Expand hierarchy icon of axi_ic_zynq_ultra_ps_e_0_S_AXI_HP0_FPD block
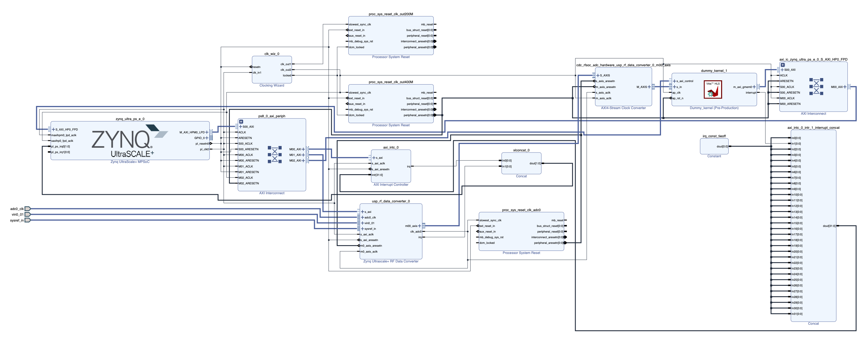This screenshot has height=345, width=868. [782, 65]
